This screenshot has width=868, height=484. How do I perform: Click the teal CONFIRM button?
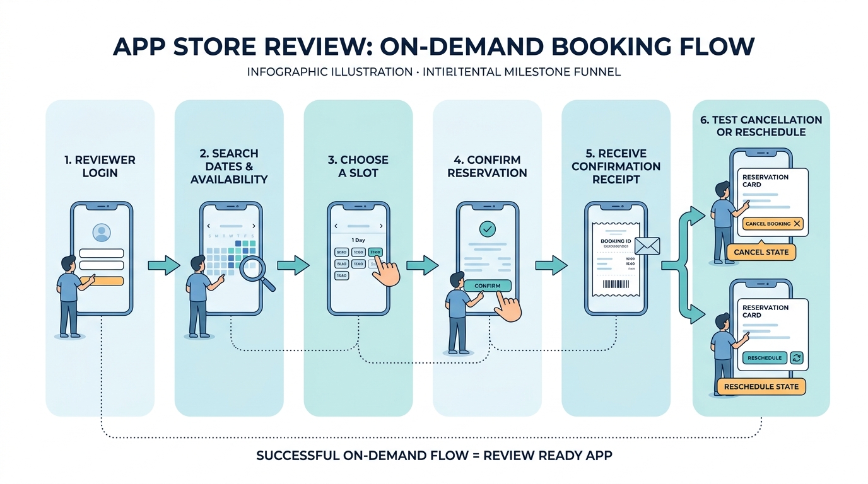point(487,285)
